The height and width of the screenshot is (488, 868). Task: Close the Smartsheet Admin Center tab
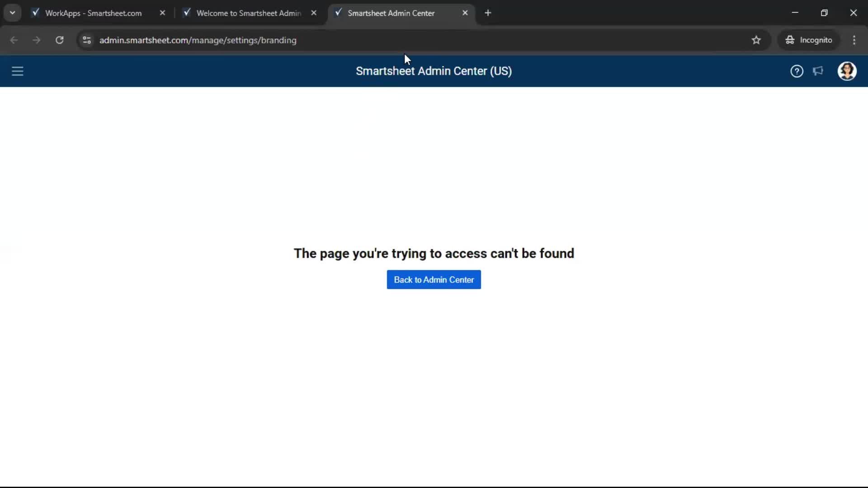pyautogui.click(x=465, y=13)
